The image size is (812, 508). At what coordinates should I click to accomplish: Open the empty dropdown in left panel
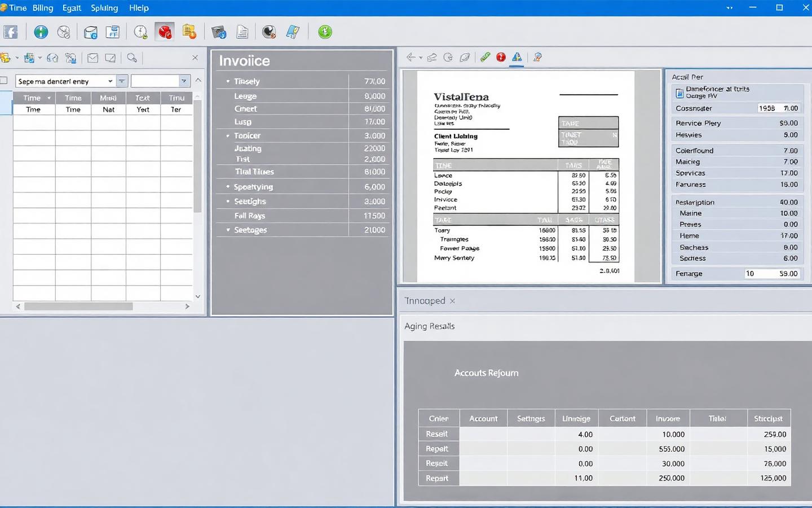click(x=161, y=81)
